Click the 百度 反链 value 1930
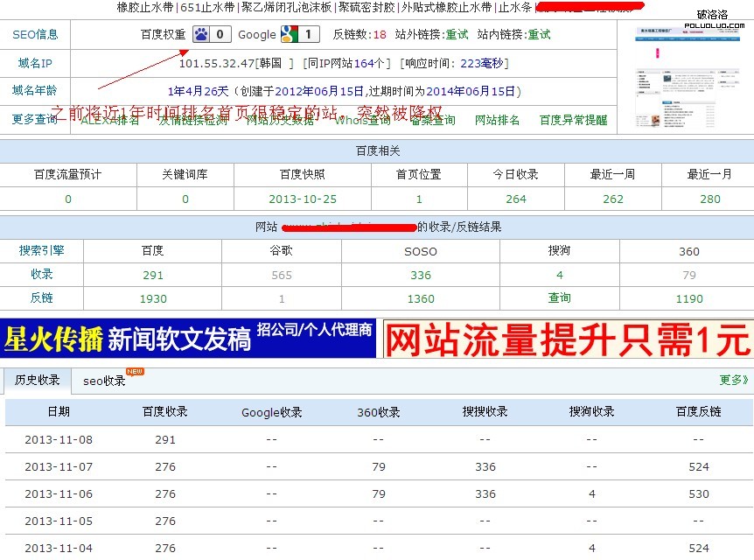The height and width of the screenshot is (560, 754). 153,298
